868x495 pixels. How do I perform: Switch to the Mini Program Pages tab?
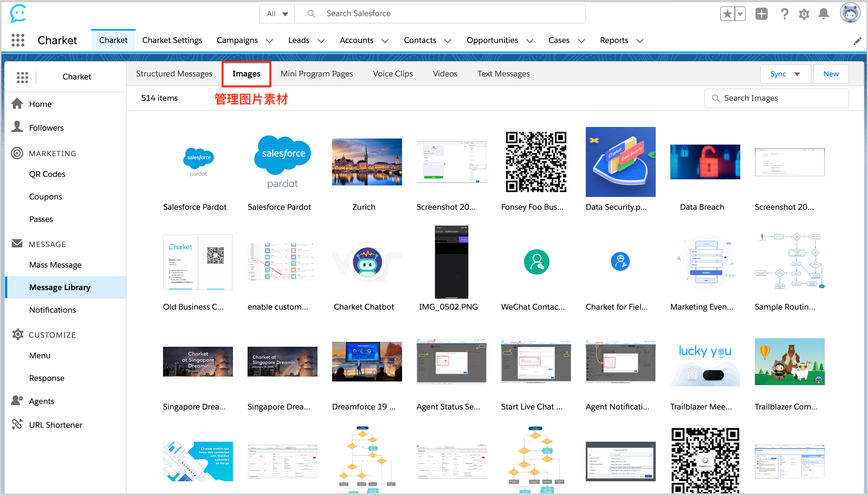click(317, 74)
